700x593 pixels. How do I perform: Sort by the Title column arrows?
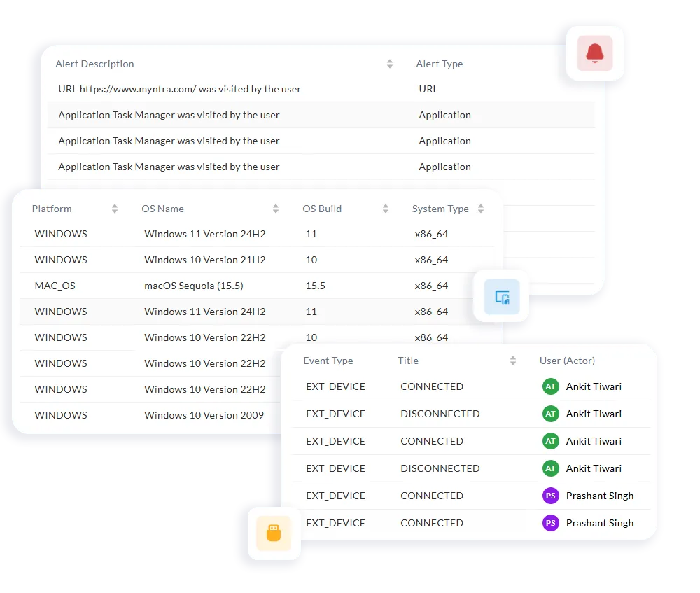(513, 361)
